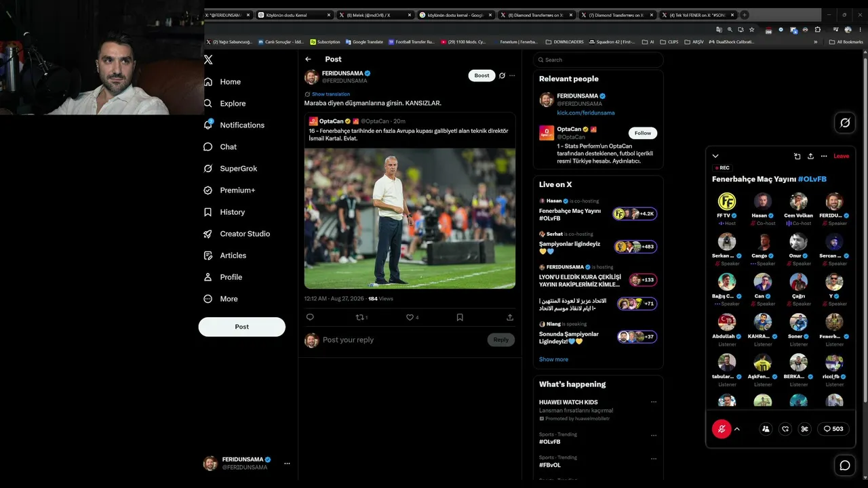This screenshot has width=868, height=488.
Task: Repost the FERIDUNSAMA post
Action: pos(361,317)
